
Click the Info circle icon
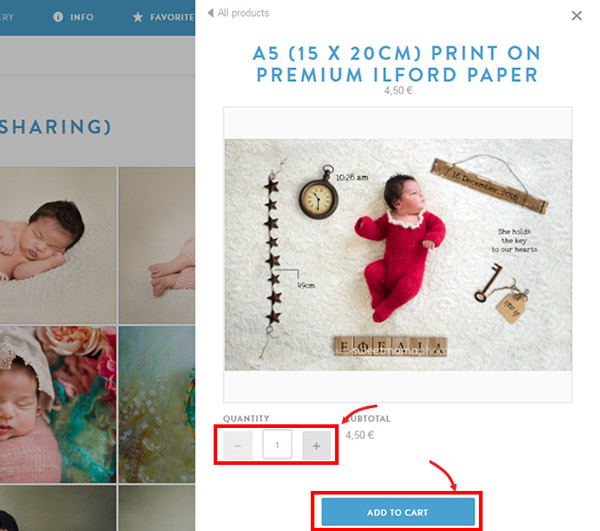(x=58, y=17)
